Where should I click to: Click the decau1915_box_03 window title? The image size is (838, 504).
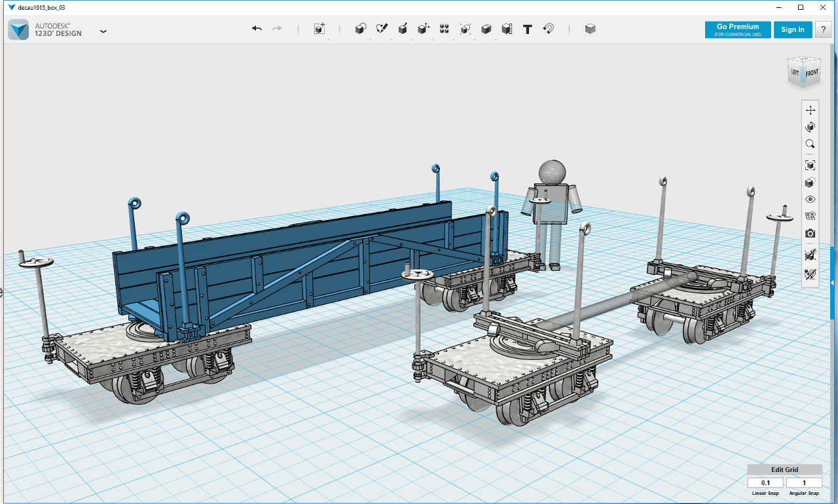point(41,7)
